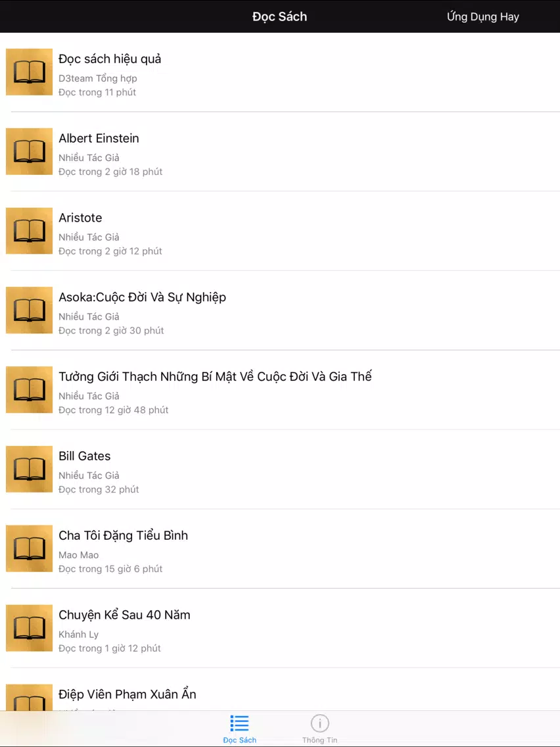This screenshot has height=747, width=560.
Task: Tap the book icon for Cha Tôi Đặng Tiểu Bình
Action: click(29, 549)
